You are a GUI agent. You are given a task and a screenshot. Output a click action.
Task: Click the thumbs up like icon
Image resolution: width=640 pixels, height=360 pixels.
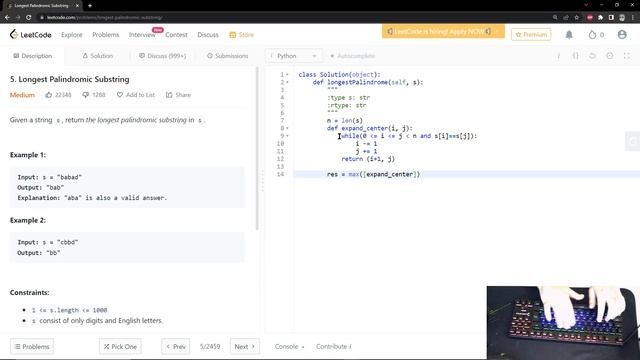49,95
